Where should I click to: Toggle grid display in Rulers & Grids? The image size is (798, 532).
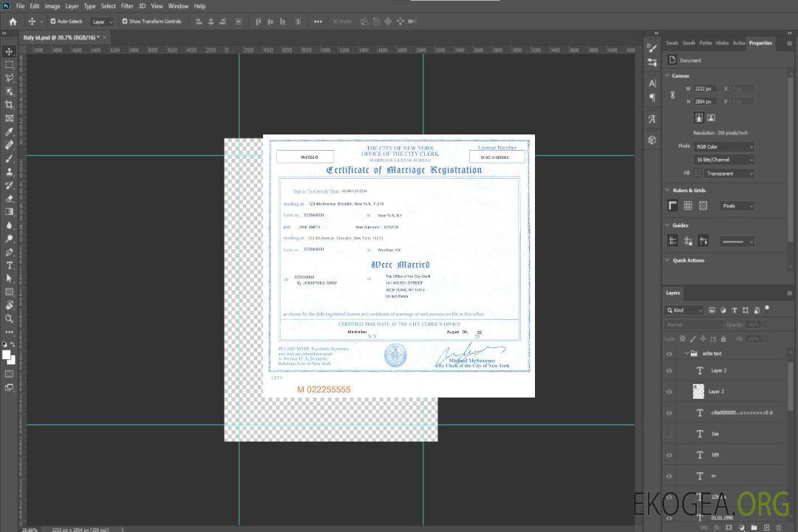(x=688, y=205)
